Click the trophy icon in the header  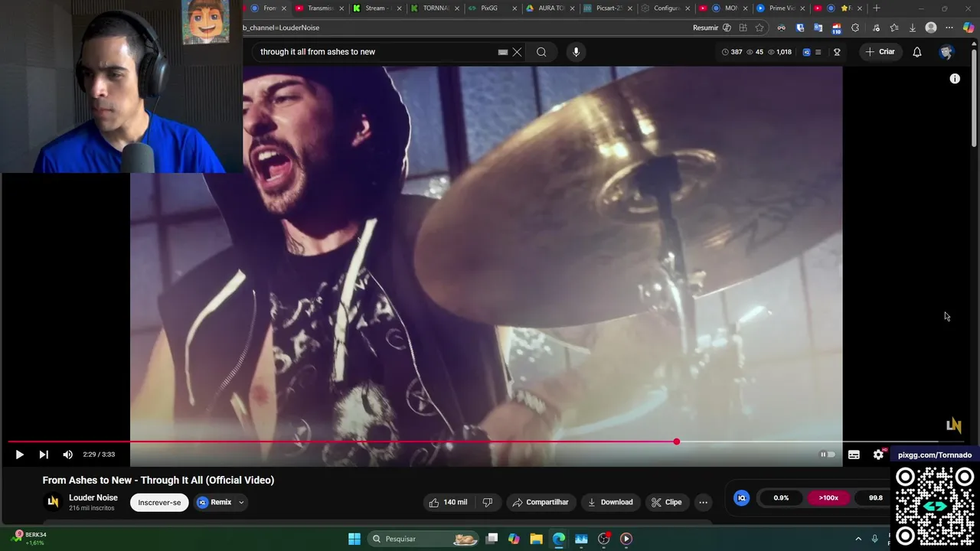pyautogui.click(x=837, y=52)
